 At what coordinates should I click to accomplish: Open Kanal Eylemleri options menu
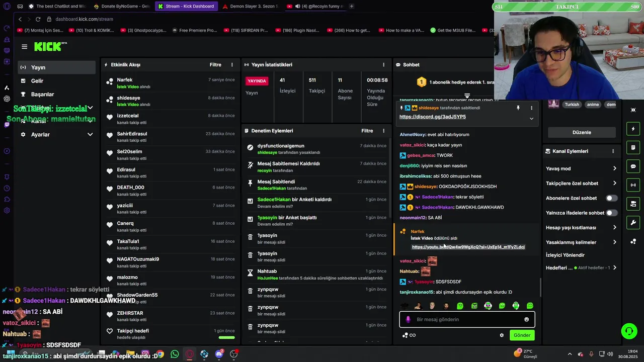click(x=613, y=151)
